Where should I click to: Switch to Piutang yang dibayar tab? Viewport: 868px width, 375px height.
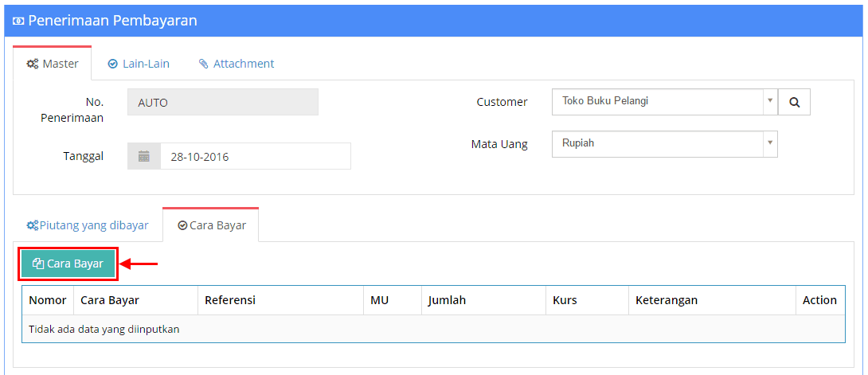(x=88, y=225)
